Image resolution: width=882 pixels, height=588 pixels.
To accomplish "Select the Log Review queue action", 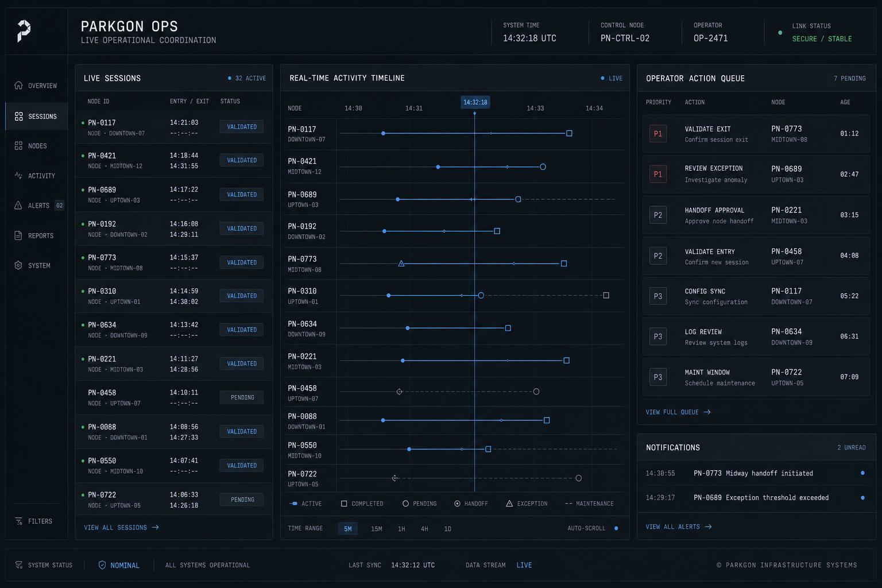I will coord(756,336).
